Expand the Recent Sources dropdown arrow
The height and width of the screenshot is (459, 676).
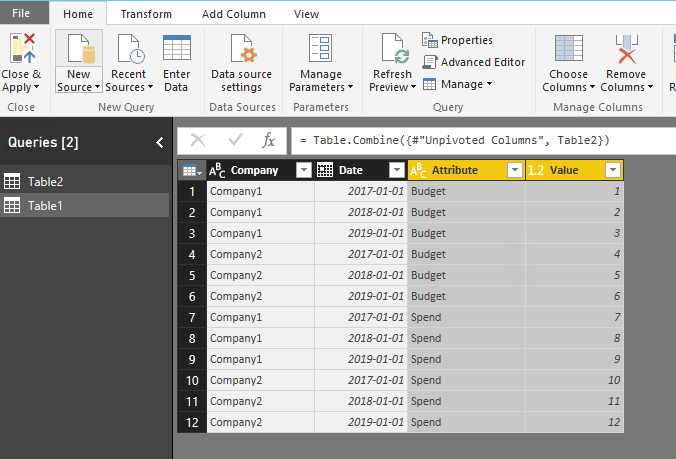pyautogui.click(x=150, y=87)
